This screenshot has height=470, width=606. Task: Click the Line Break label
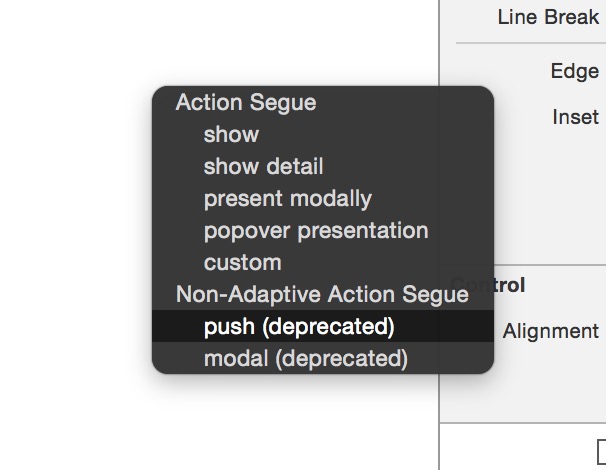tap(548, 18)
